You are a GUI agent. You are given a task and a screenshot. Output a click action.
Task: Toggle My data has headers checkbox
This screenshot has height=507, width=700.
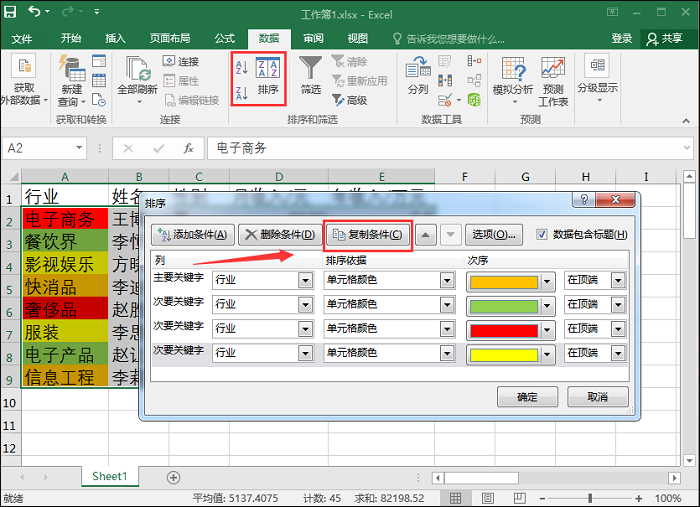click(x=542, y=234)
